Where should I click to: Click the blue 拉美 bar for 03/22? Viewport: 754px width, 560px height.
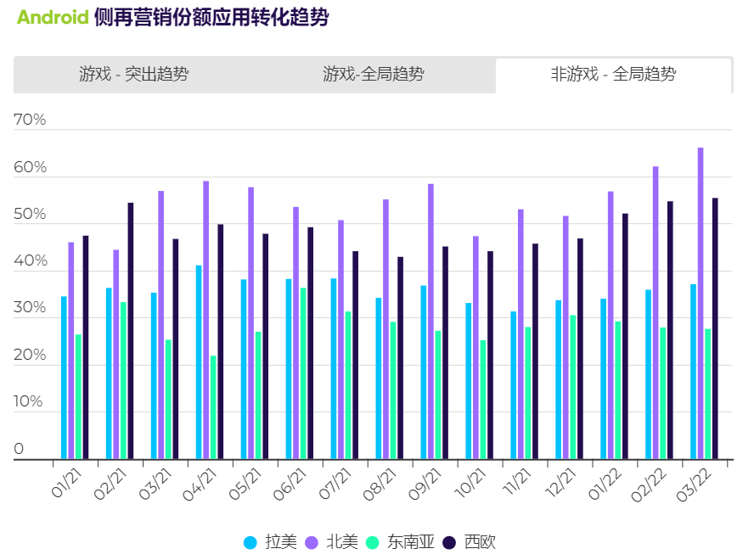[x=694, y=372]
